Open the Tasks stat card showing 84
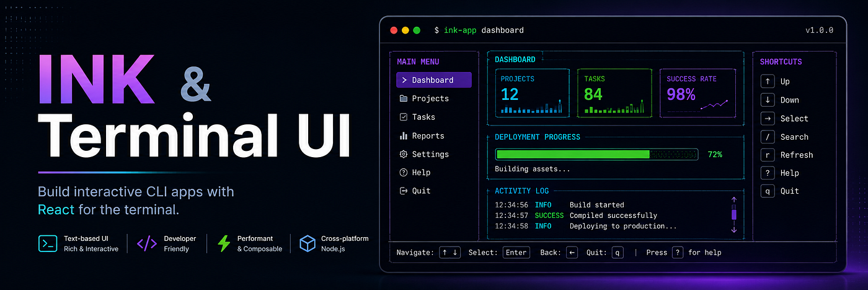868x290 pixels. (x=614, y=93)
